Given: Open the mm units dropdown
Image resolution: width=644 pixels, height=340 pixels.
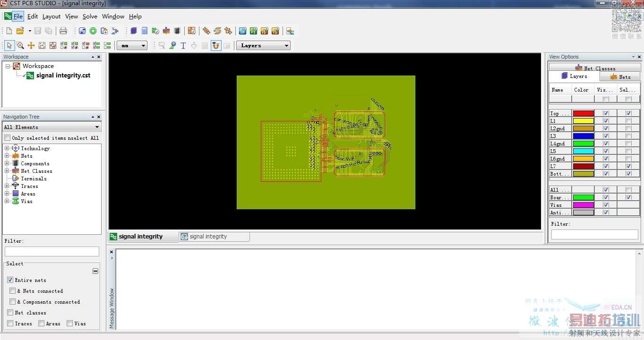Looking at the screenshot, I should click(x=132, y=46).
